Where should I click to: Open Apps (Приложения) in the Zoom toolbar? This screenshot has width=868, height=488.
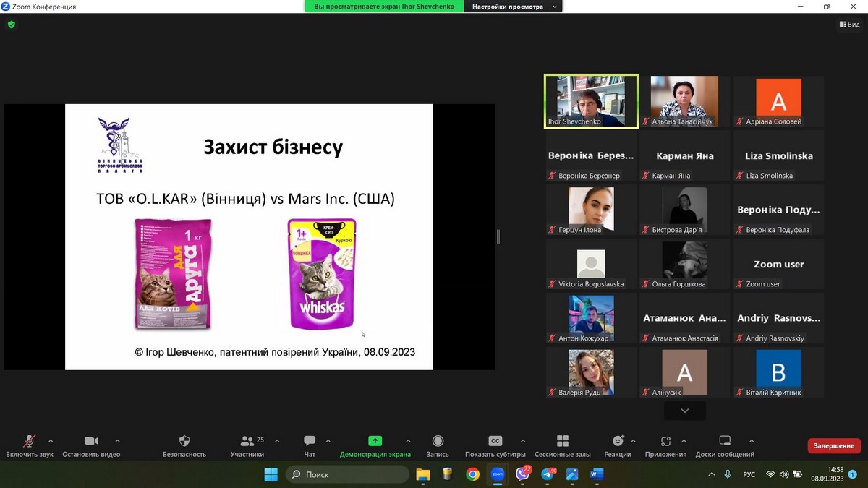(665, 441)
